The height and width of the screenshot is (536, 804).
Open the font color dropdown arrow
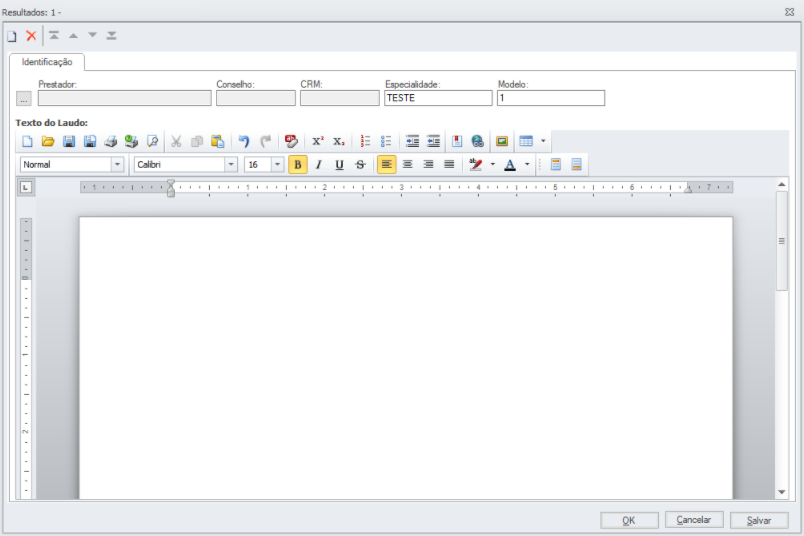[x=527, y=165]
